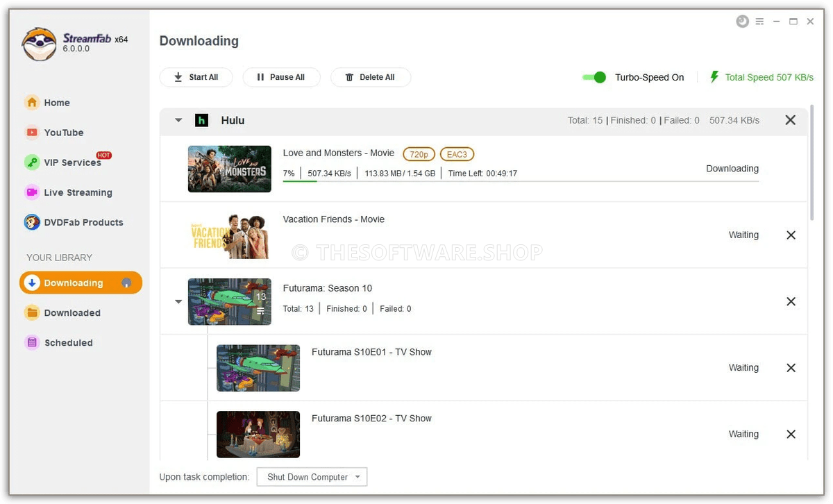Turn off the Turbo-Speed switch
The height and width of the screenshot is (504, 833).
click(594, 77)
